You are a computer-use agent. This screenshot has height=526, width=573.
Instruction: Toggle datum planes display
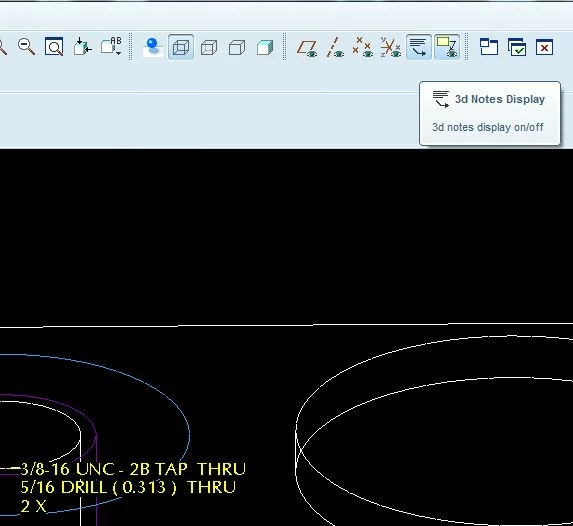coord(307,48)
